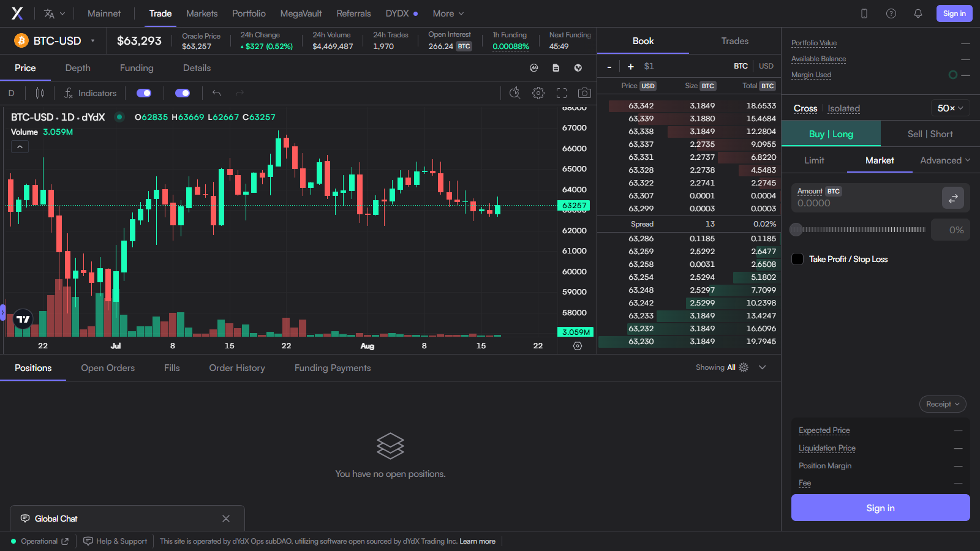Click the dYdX logo icon
This screenshot has width=980, height=551.
click(x=17, y=13)
